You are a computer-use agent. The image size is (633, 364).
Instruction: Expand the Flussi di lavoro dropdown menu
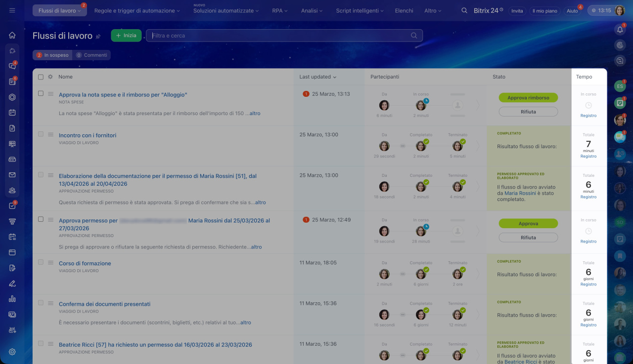click(x=59, y=10)
